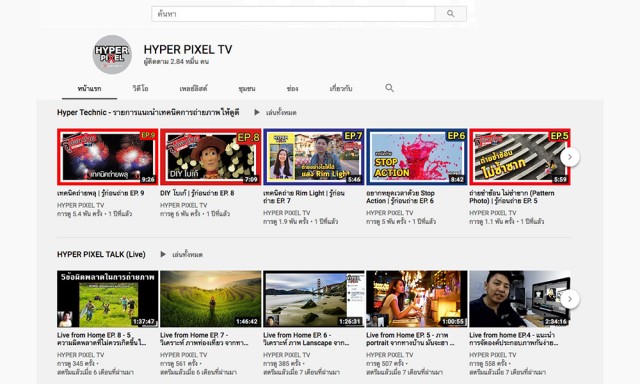640x384 pixels.
Task: Click HYPER PIXEL TV under Live EP. 7
Action: (x=184, y=355)
